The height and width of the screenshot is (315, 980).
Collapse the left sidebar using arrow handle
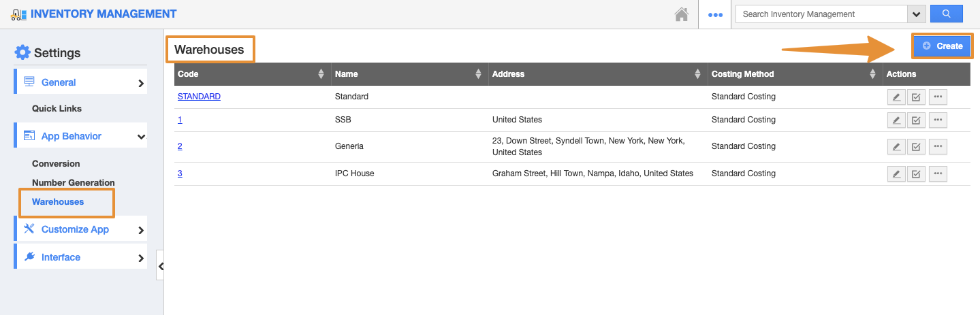point(161,267)
